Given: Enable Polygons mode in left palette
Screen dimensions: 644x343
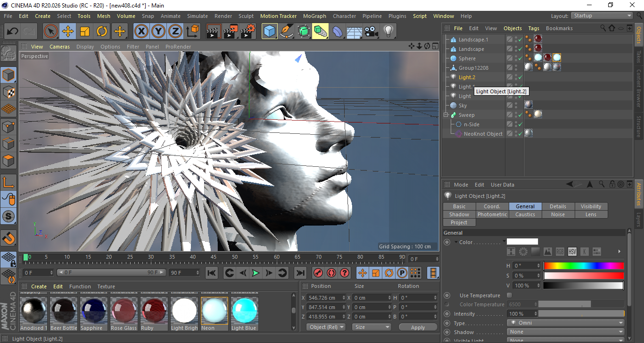Looking at the screenshot, I should click(8, 160).
